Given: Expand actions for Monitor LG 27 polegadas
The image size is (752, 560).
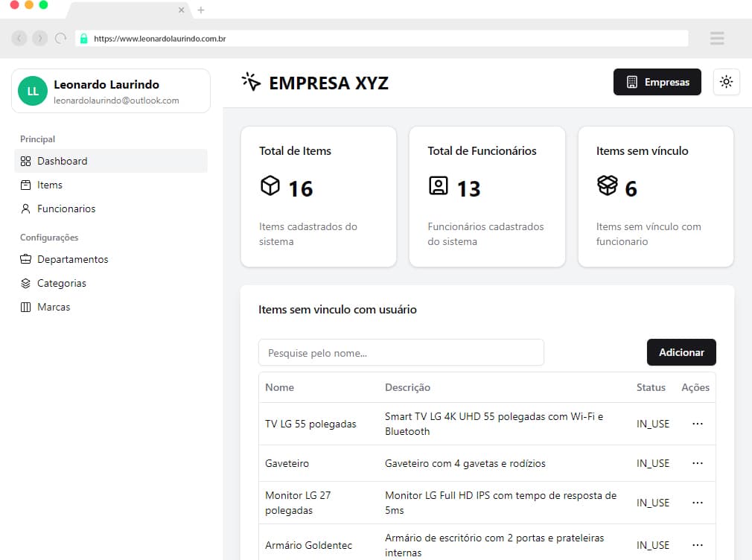Looking at the screenshot, I should [x=697, y=502].
